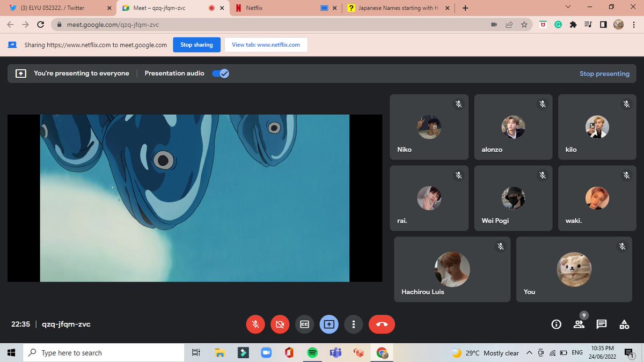Open the Activities icon

pos(624,324)
